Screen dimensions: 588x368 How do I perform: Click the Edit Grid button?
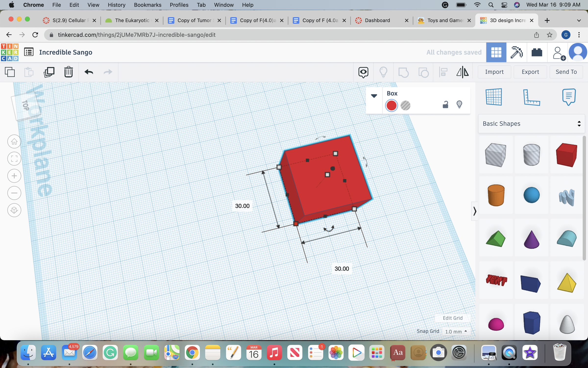tap(453, 318)
